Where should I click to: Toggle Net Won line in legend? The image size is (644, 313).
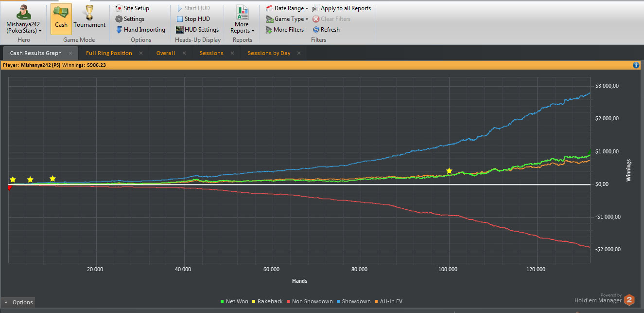[234, 301]
